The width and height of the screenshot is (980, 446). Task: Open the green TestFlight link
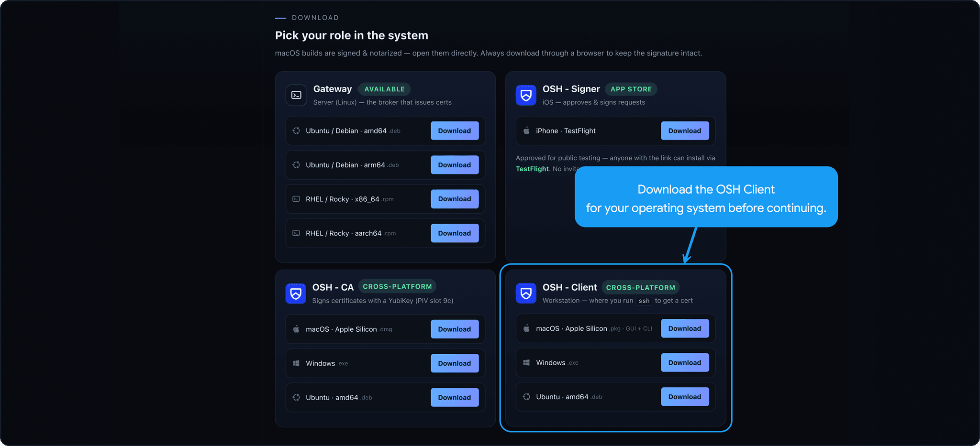(x=532, y=169)
